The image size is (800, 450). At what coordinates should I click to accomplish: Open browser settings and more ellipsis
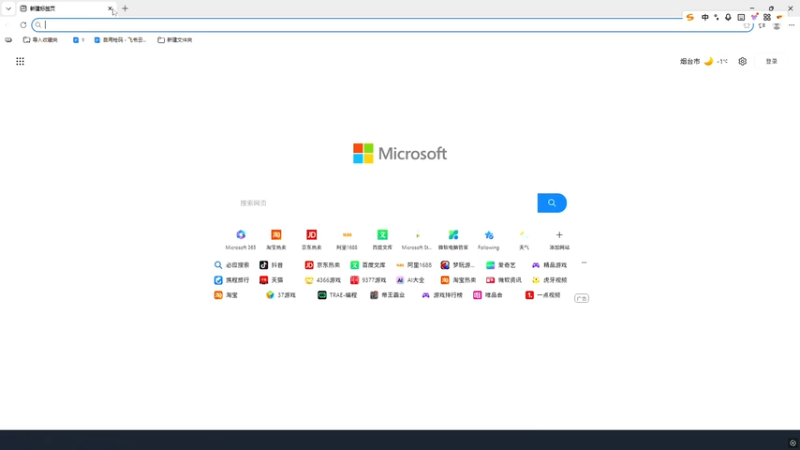click(x=791, y=26)
